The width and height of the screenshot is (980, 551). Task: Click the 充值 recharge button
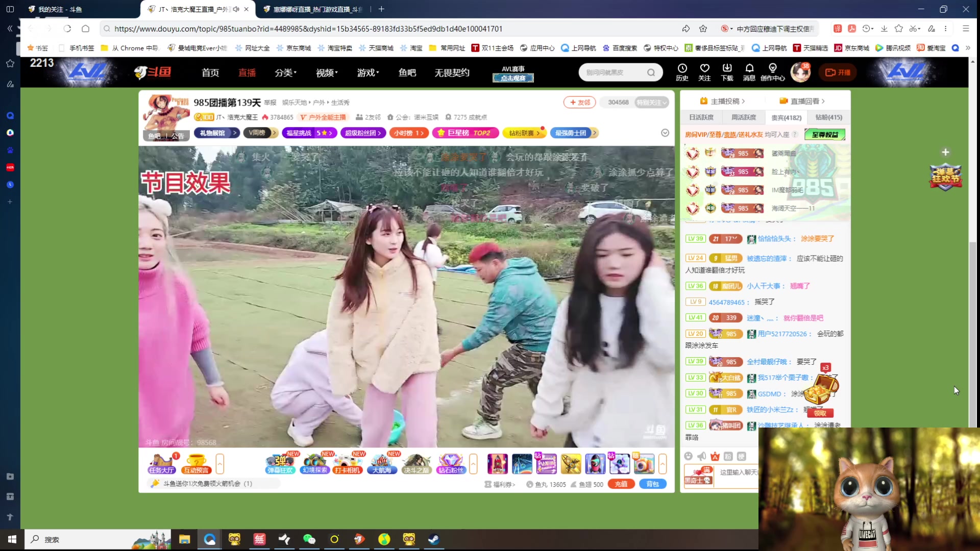(621, 484)
